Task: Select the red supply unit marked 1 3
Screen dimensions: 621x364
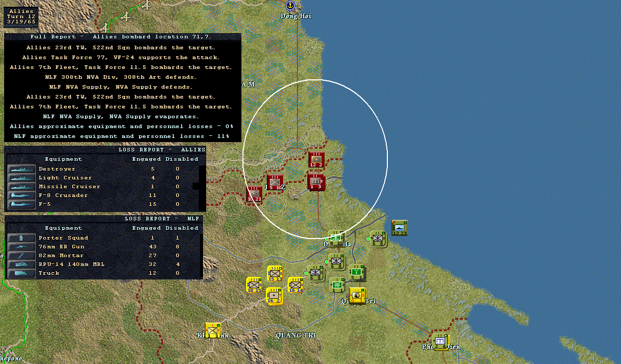Action: [x=316, y=182]
